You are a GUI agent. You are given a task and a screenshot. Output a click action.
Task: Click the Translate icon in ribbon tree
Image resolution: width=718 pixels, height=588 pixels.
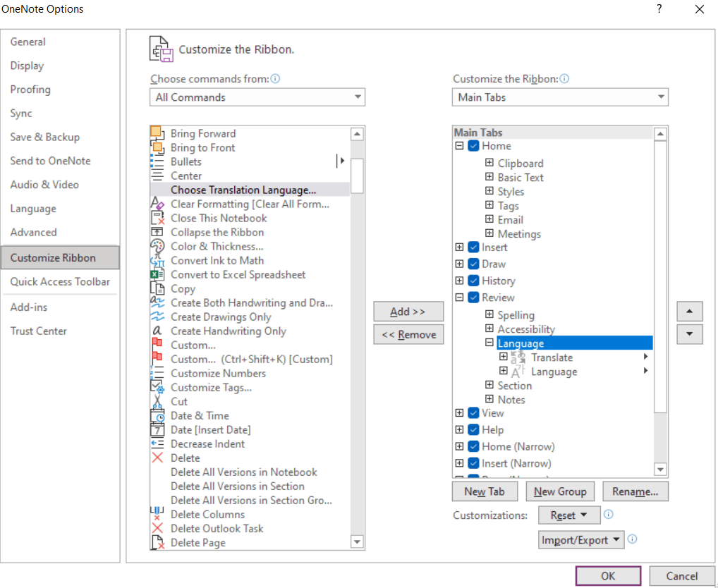pos(518,357)
